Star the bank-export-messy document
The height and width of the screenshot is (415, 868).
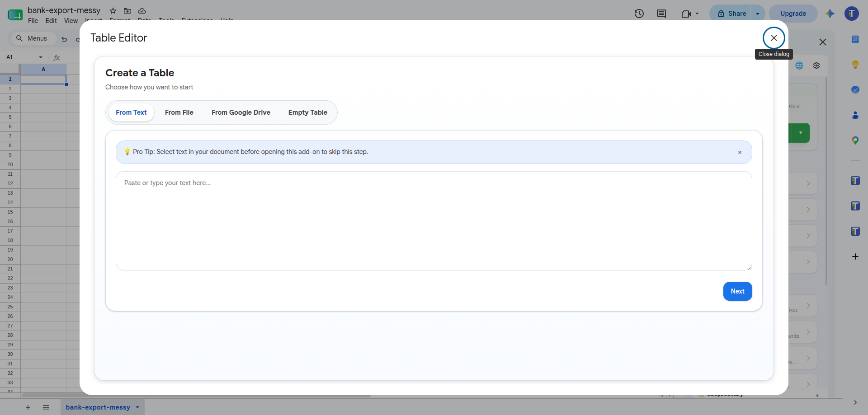(113, 11)
